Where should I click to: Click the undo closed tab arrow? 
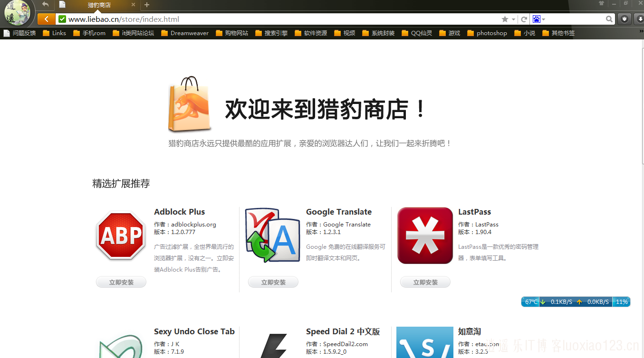coord(45,4)
